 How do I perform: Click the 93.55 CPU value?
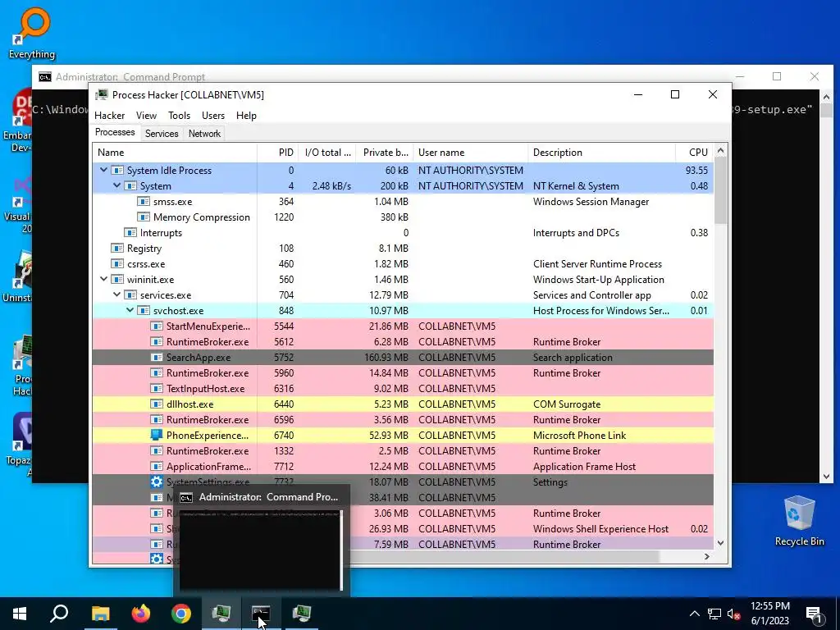696,171
